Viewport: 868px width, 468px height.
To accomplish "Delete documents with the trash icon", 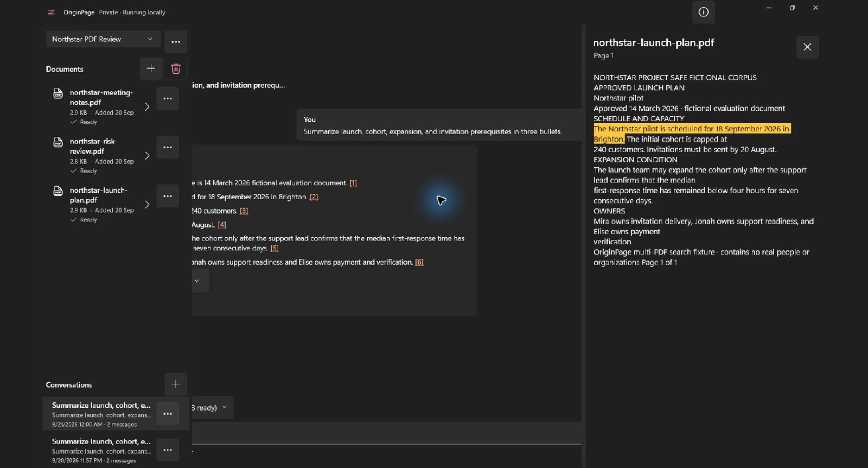I will (176, 68).
